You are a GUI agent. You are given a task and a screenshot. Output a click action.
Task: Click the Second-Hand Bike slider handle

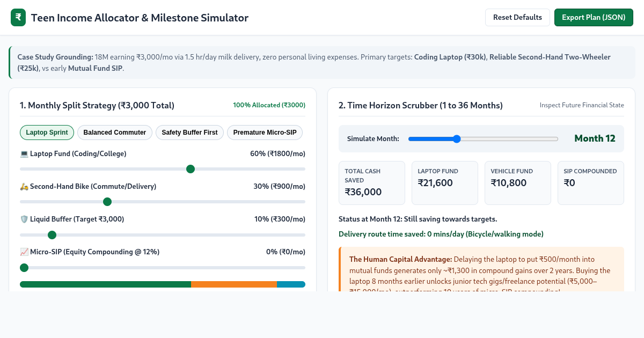pos(107,202)
